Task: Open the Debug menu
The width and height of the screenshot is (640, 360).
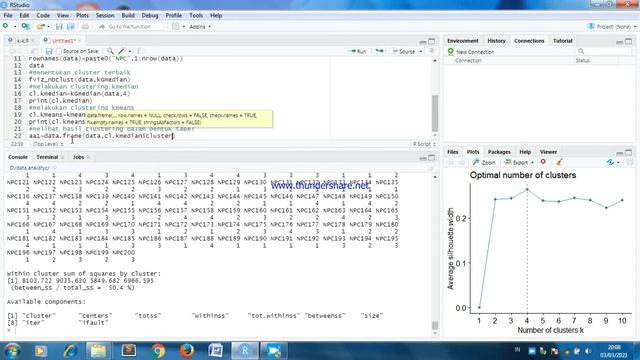Action: pyautogui.click(x=150, y=16)
